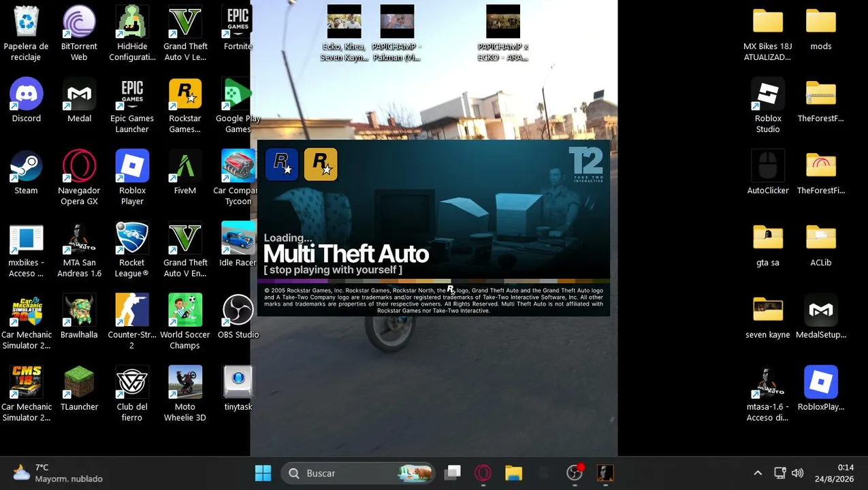Select Google Play Games icon
The image size is (868, 490).
238,105
